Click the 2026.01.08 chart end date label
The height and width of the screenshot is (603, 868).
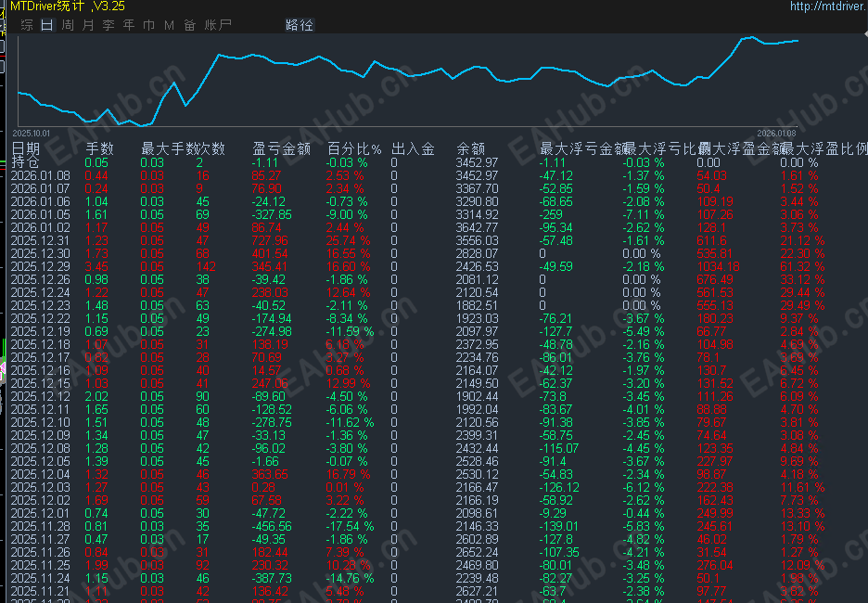coord(776,134)
